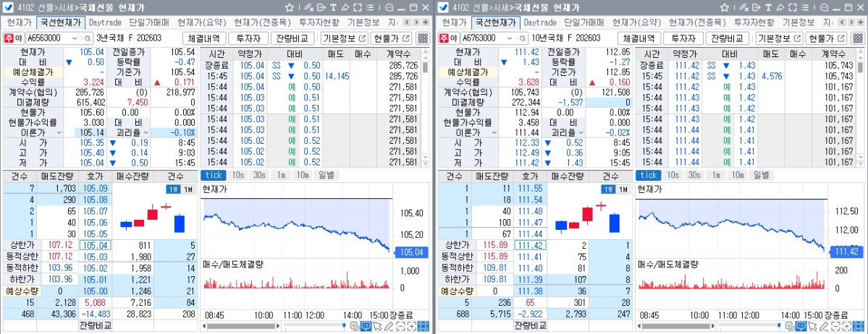Open the A6563000 code dropdown arrow
Image resolution: width=868 pixels, height=334 pixels.
[75, 38]
